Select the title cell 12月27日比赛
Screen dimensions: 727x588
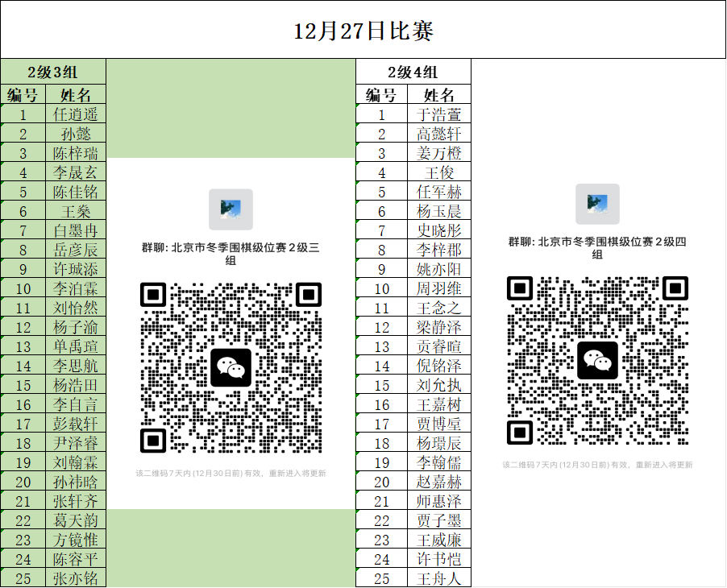[363, 31]
